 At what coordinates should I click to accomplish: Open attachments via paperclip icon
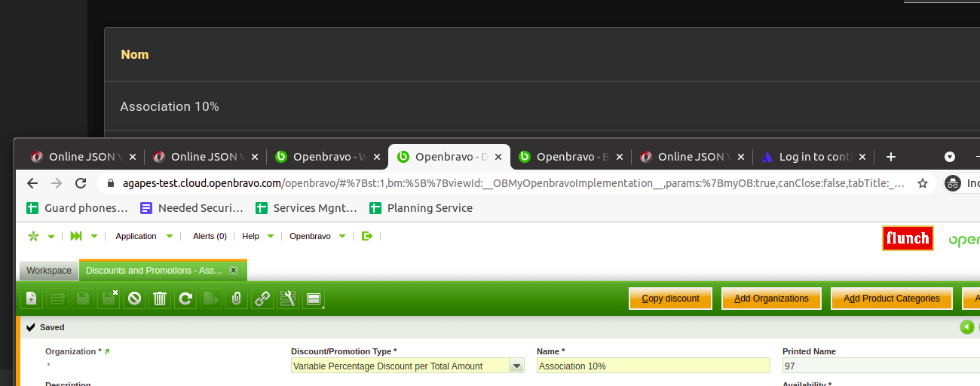coord(236,299)
